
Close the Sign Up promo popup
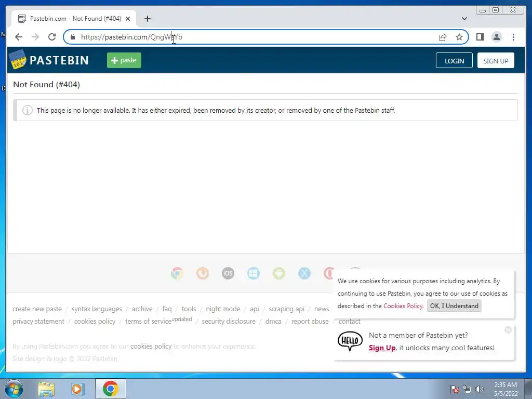click(508, 330)
